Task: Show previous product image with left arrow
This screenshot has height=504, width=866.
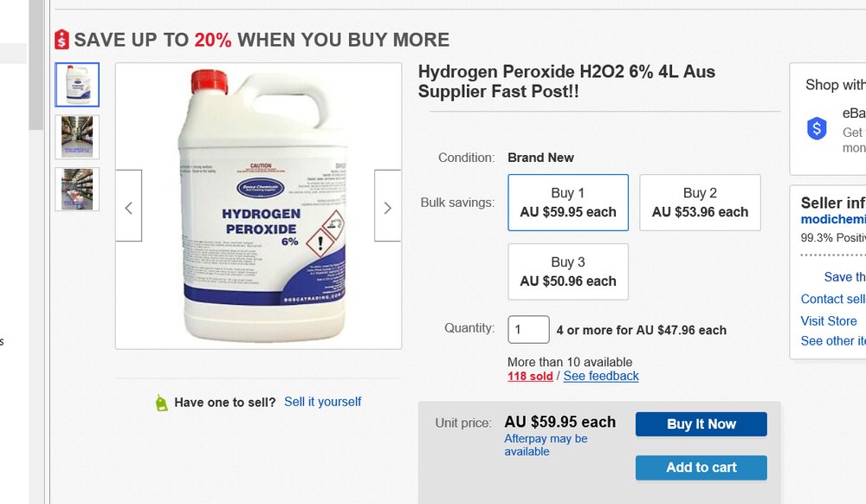Action: point(129,206)
